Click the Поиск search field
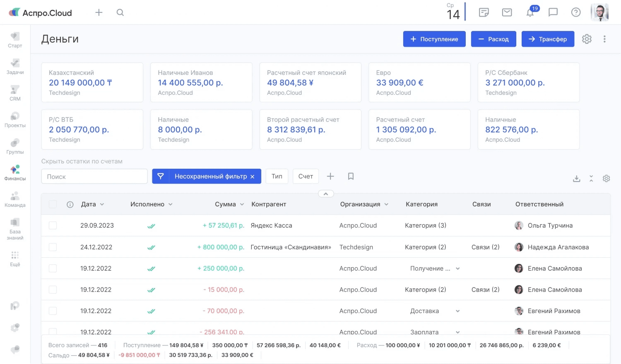621x364 pixels. click(x=94, y=177)
